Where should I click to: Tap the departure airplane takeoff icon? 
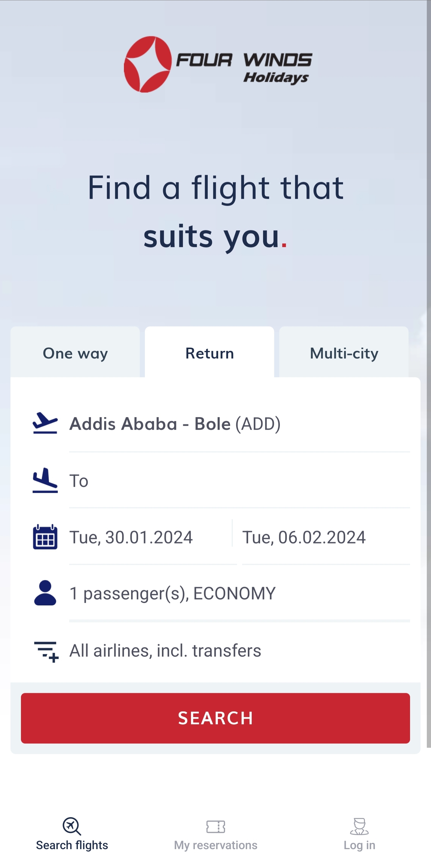45,423
